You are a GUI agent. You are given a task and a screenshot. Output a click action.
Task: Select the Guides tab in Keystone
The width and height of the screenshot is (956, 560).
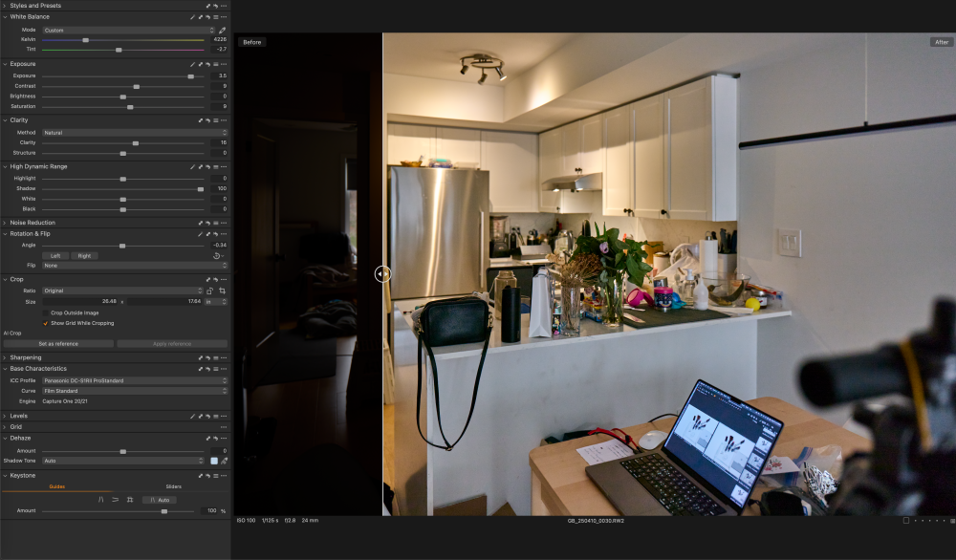pyautogui.click(x=57, y=486)
